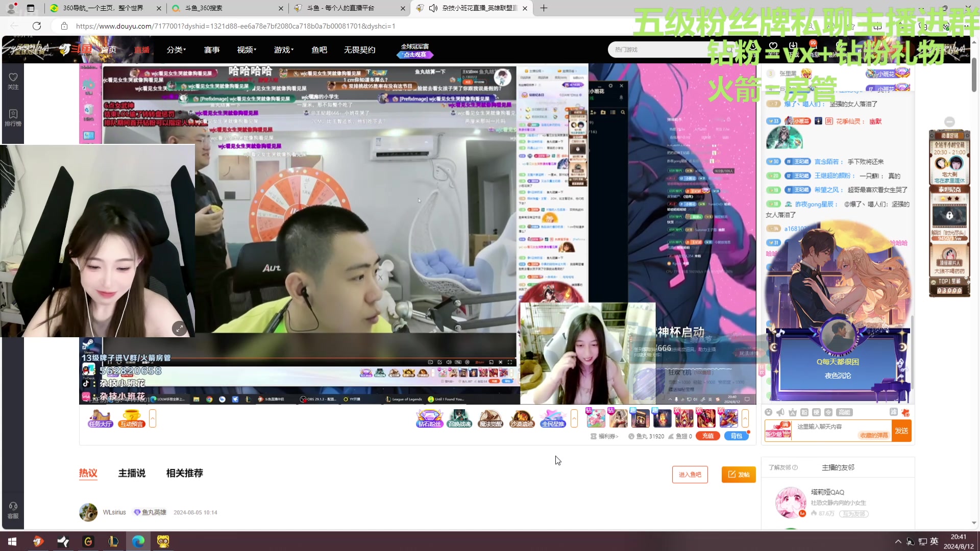This screenshot has height=551, width=980.
Task: Open the Edge browser taskbar icon
Action: 138,541
